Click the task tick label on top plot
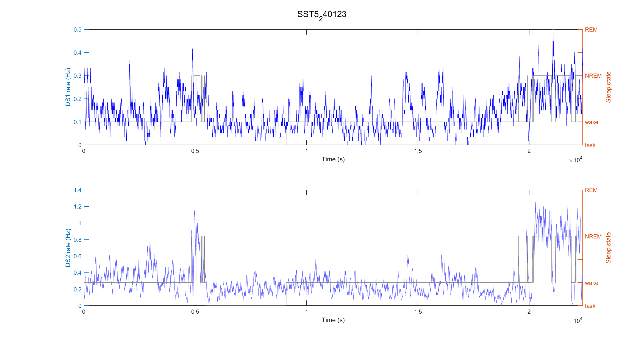Viewport: 644px width, 343px height. coord(590,145)
